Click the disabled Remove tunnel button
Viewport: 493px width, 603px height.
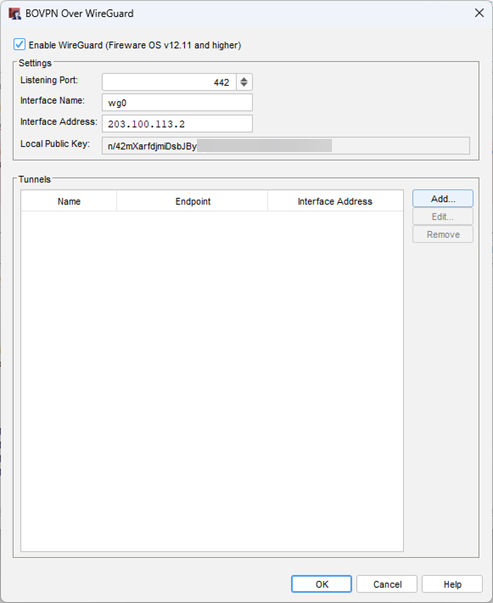point(443,234)
